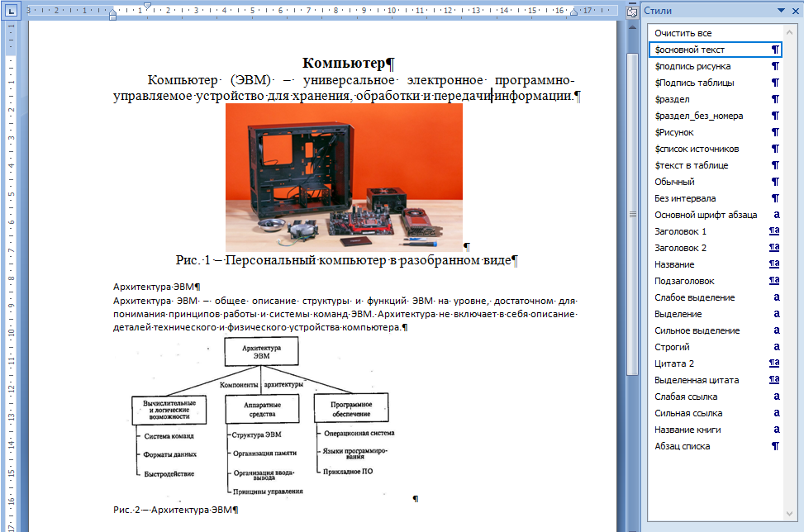The height and width of the screenshot is (532, 804).
Task: Apply the Обычный style
Action: [x=715, y=182]
